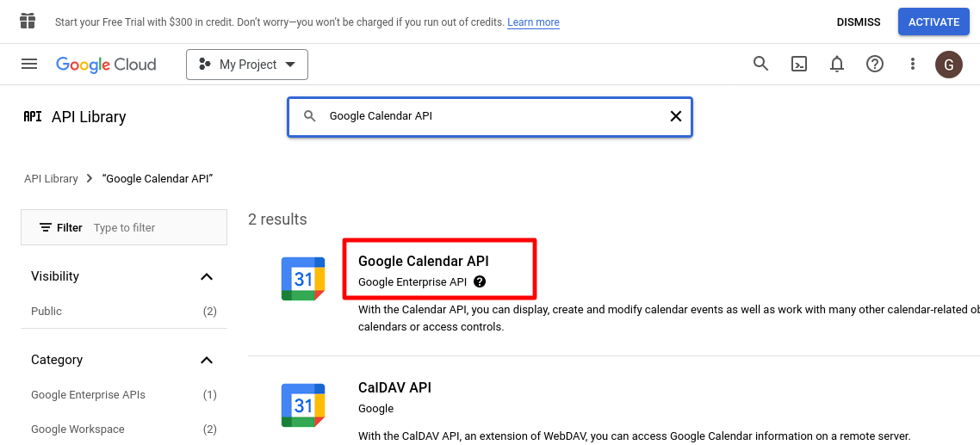Viewport: 980px width, 445px height.
Task: Filter by Google Enterprise APIs category
Action: [x=88, y=395]
